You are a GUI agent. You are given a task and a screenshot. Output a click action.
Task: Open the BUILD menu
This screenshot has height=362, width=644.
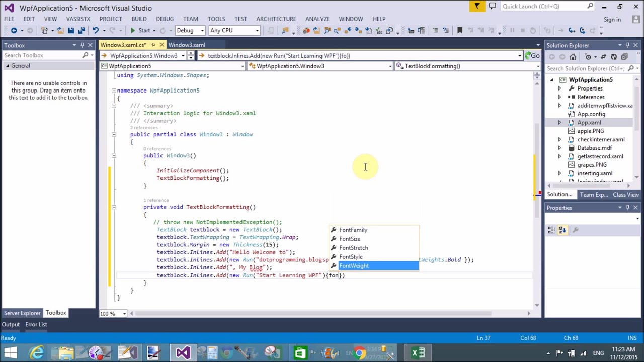click(x=139, y=19)
